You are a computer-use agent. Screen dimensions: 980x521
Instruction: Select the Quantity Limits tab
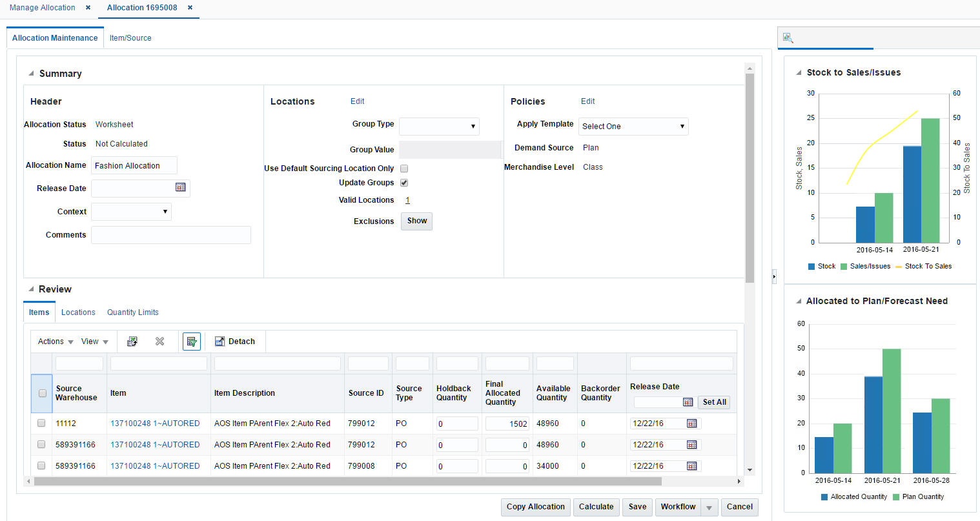[132, 312]
